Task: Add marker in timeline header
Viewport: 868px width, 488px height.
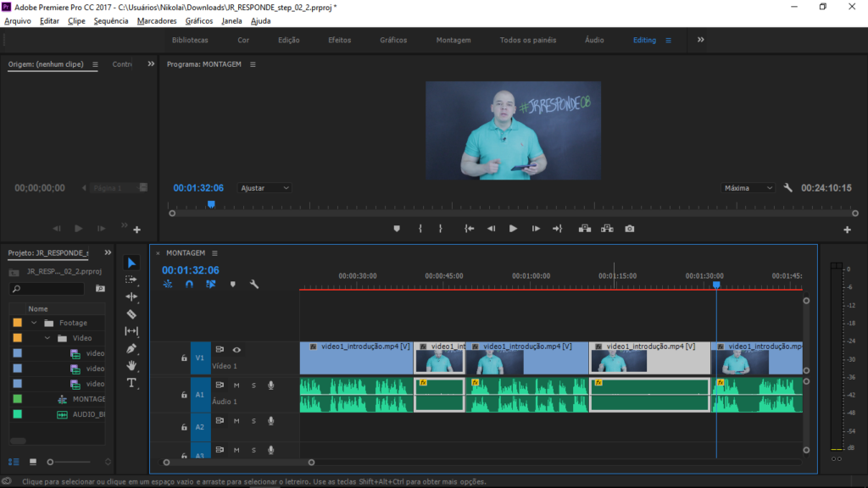Action: pos(232,284)
